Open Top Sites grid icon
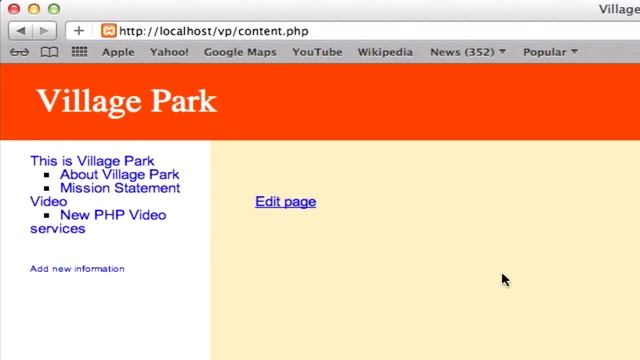 [x=80, y=52]
